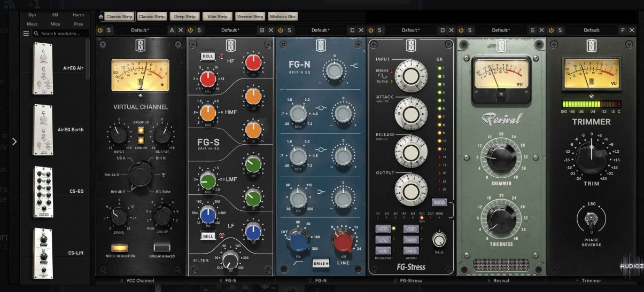Click the Shimmer knob on Revival
The width and height of the screenshot is (644, 292).
tap(501, 156)
